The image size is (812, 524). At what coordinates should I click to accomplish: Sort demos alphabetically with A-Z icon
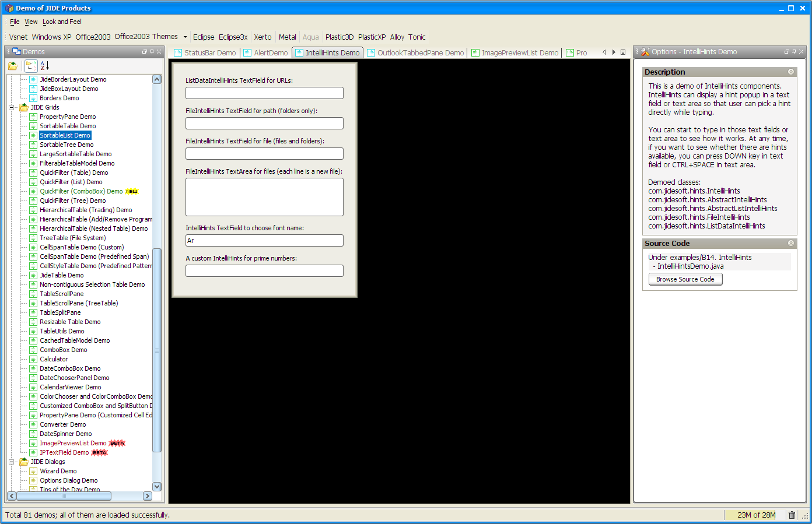(45, 66)
